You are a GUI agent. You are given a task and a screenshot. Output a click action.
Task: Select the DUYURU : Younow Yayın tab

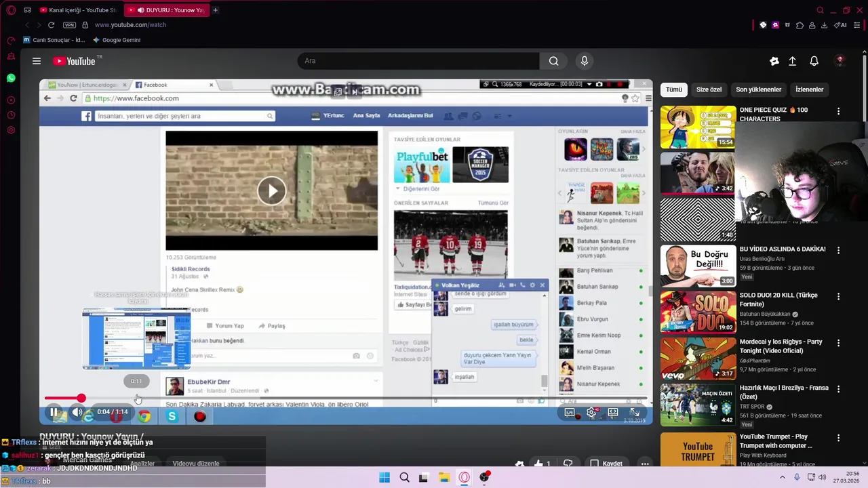(167, 10)
